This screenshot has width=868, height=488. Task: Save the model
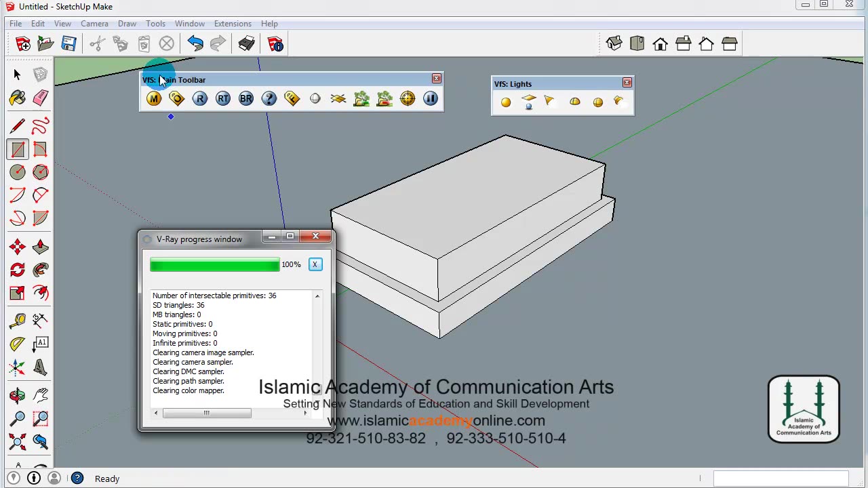[x=68, y=44]
